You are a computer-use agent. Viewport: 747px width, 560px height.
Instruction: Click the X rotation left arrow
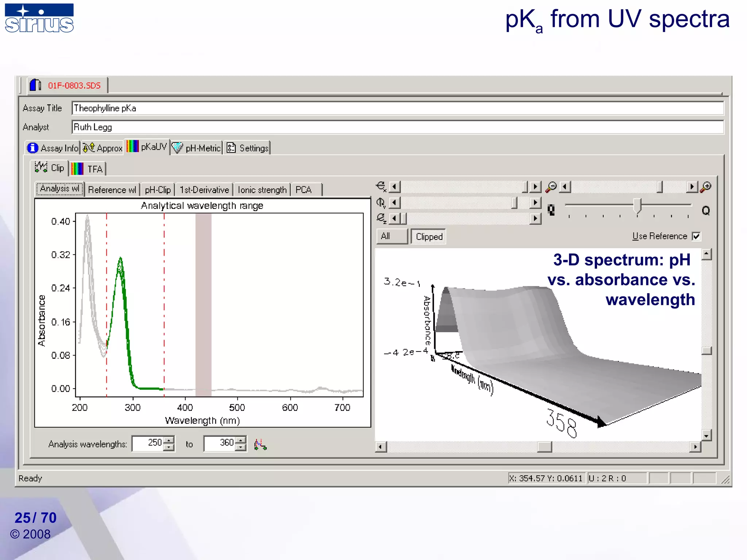pos(395,187)
